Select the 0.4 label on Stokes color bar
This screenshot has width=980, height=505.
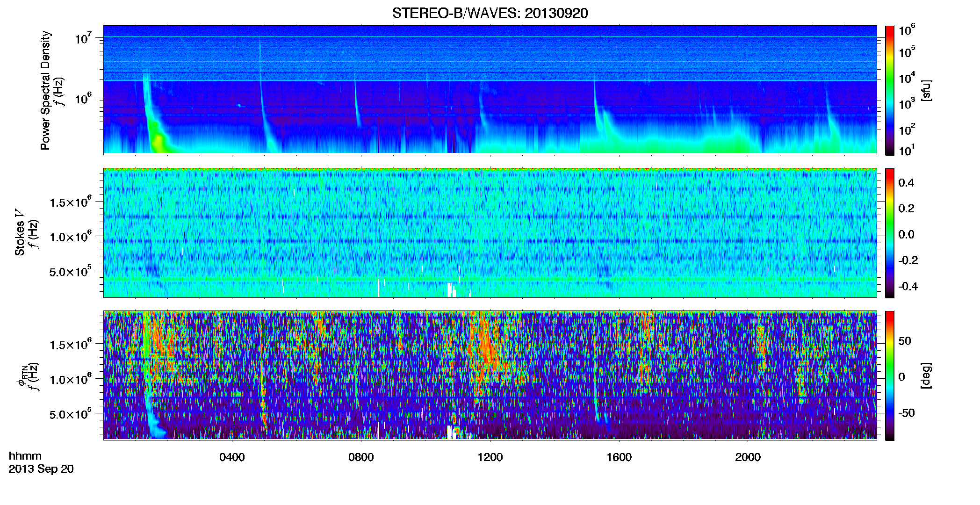point(906,183)
